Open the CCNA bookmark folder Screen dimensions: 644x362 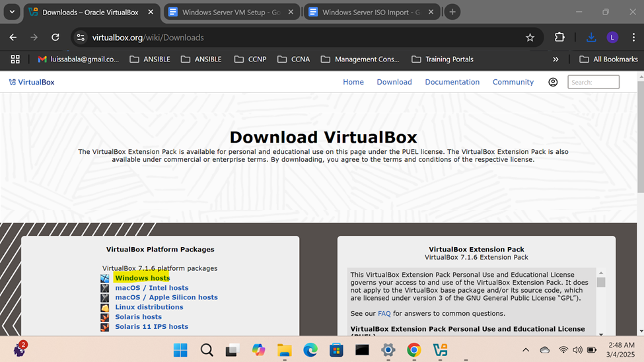293,59
